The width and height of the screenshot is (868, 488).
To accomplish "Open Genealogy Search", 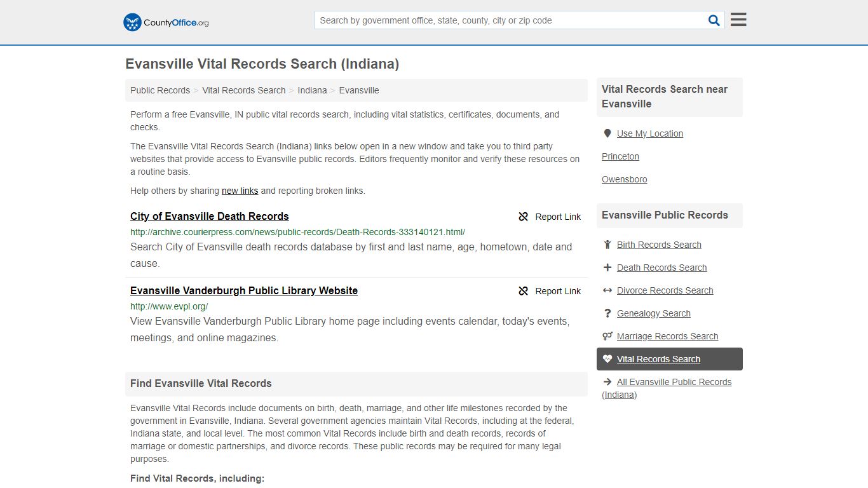I will tap(653, 313).
